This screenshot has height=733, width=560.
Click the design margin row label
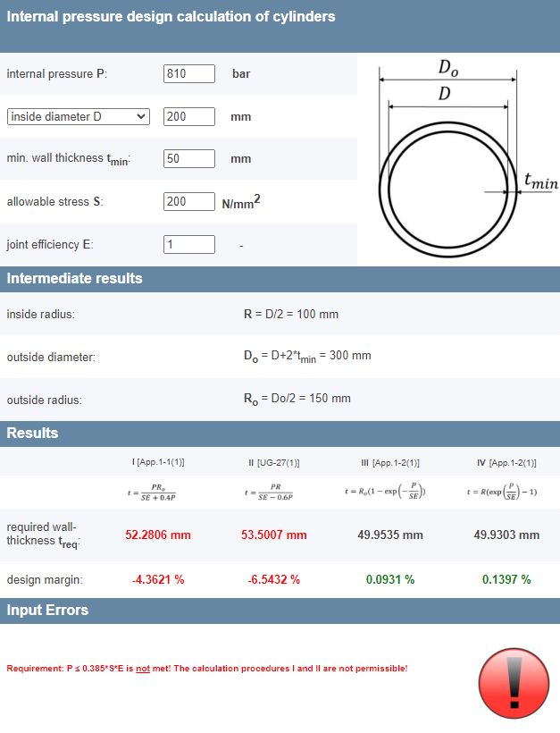45,579
